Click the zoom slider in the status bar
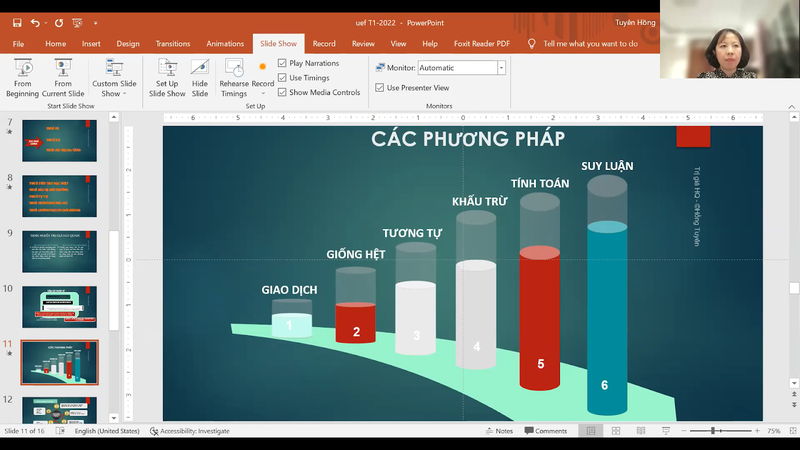Viewport: 800px width, 450px height. (x=714, y=431)
